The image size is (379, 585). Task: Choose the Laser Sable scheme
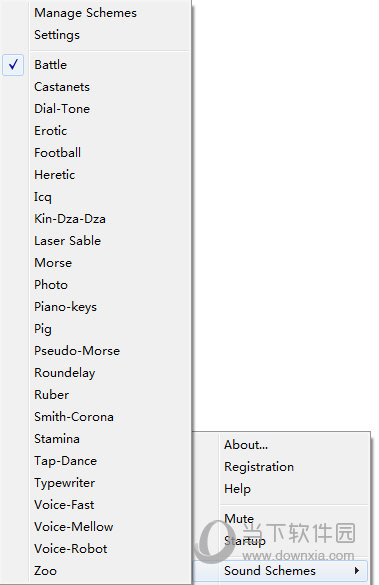click(68, 241)
